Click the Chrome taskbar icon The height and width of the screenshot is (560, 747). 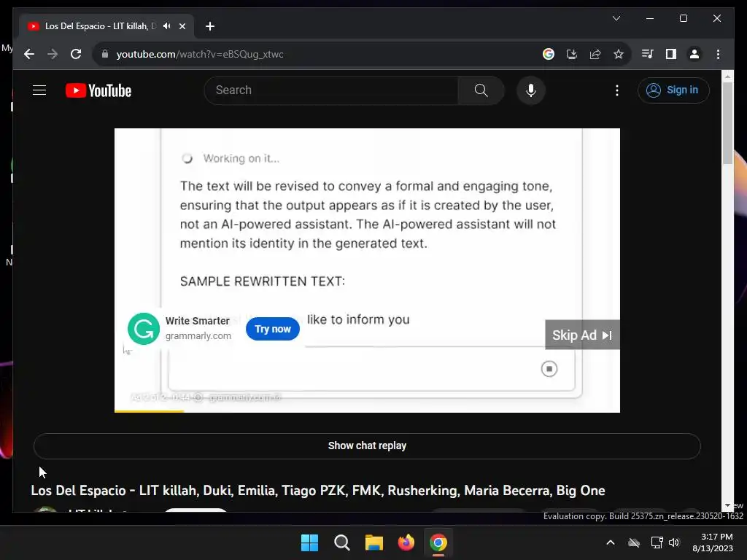tap(438, 542)
